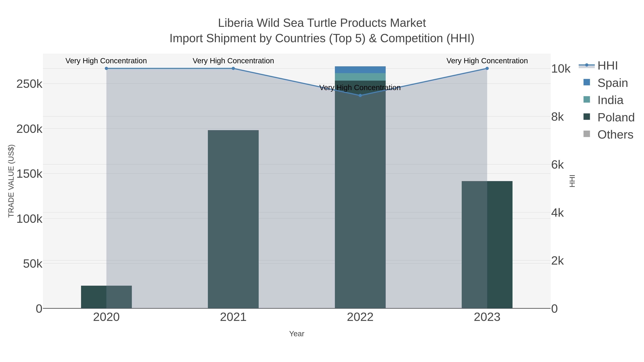This screenshot has height=362, width=644.
Task: Click the 250k trade value tick label
Action: click(x=29, y=84)
